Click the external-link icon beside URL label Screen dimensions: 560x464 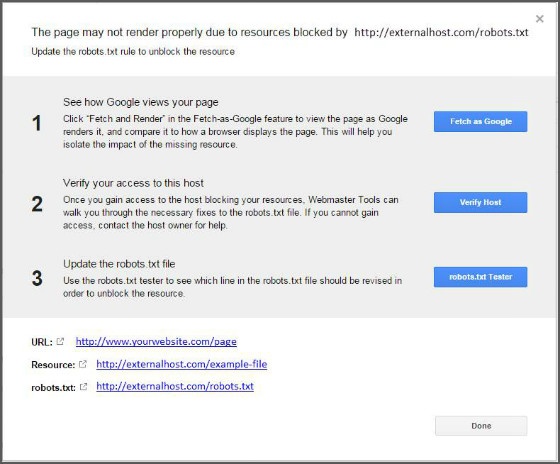pos(60,341)
